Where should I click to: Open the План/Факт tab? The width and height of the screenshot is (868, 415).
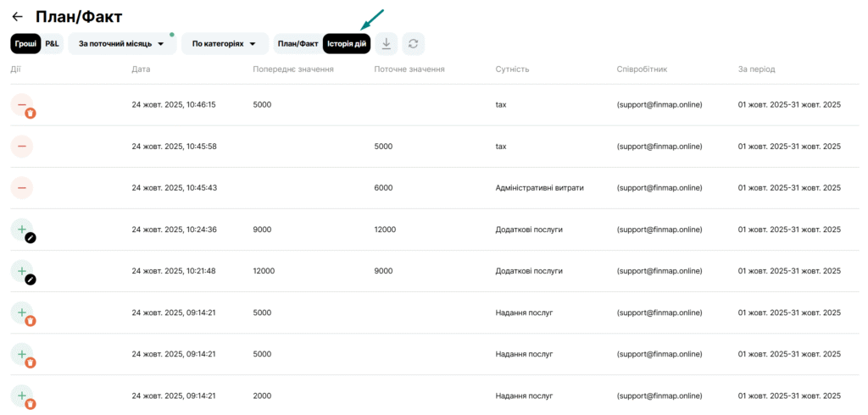tap(298, 43)
